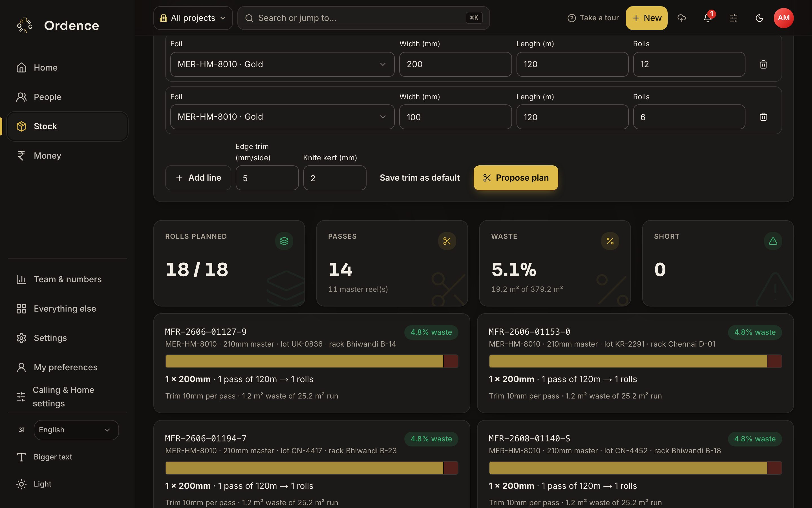This screenshot has height=508, width=812.
Task: Open Settings from sidebar
Action: pyautogui.click(x=67, y=338)
